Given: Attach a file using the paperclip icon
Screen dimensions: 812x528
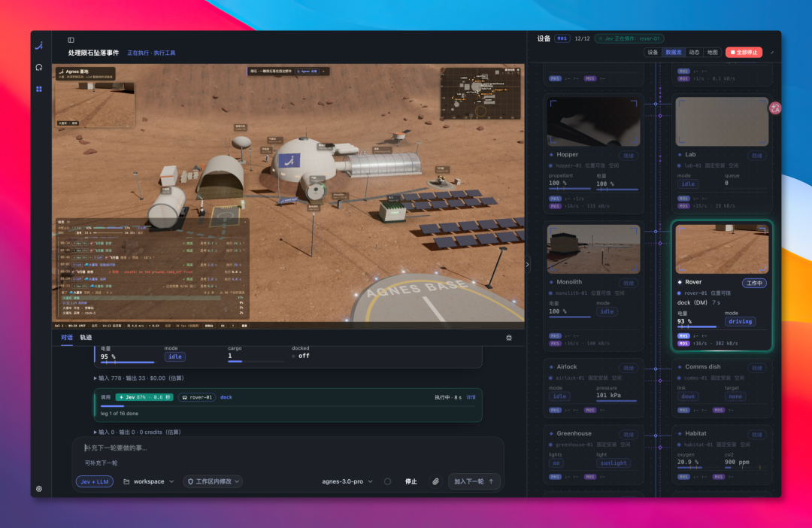Looking at the screenshot, I should tap(435, 481).
